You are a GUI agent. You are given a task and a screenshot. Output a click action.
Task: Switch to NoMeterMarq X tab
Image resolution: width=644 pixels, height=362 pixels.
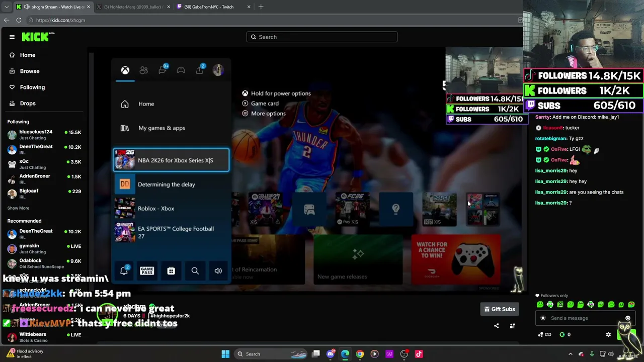133,7
